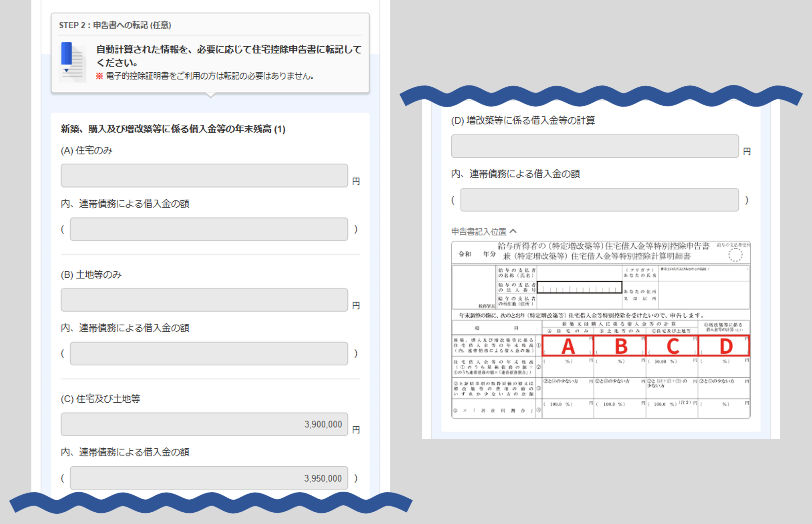Click the 給与の支払者の法人番号 digit box
This screenshot has height=524, width=812.
[579, 288]
